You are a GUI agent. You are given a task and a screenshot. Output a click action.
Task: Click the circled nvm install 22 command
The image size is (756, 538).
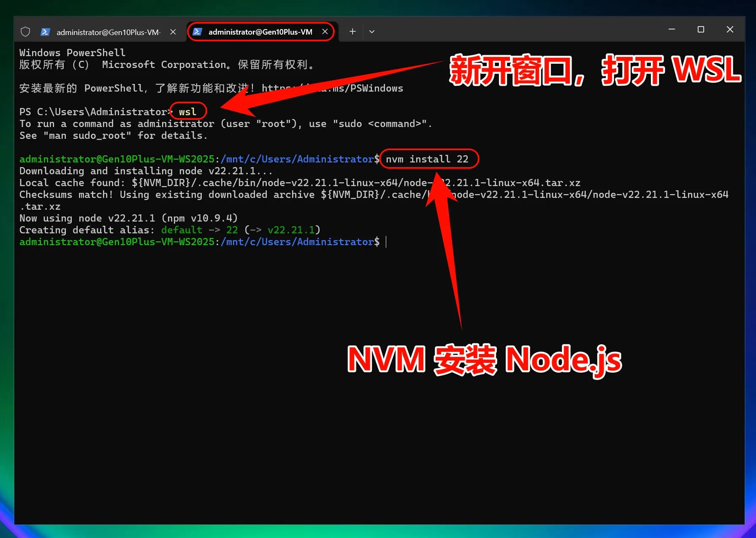coord(427,159)
